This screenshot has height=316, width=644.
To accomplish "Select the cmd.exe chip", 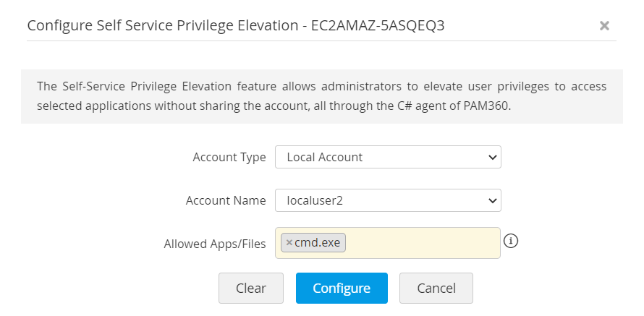I will [317, 243].
